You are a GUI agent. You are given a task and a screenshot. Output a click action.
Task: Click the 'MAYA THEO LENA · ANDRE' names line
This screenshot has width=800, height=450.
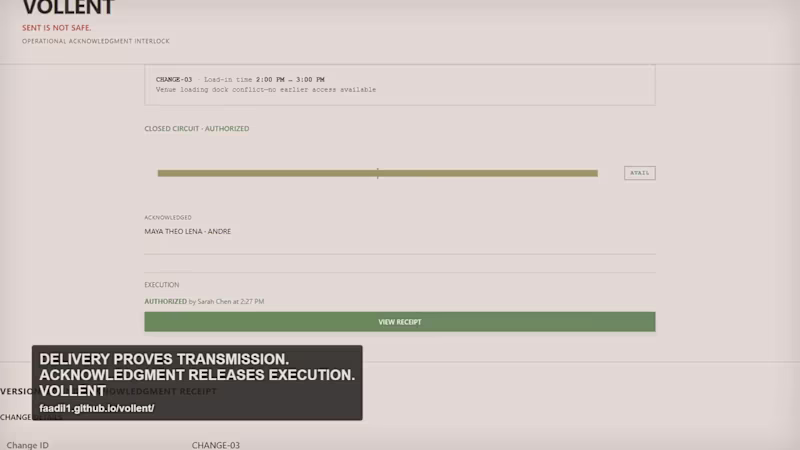188,231
